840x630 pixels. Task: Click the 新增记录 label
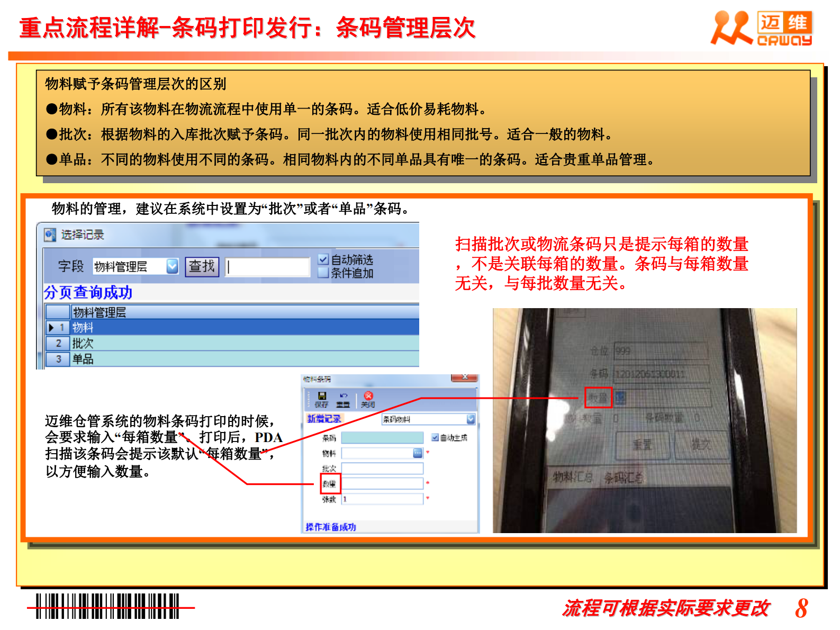(324, 419)
